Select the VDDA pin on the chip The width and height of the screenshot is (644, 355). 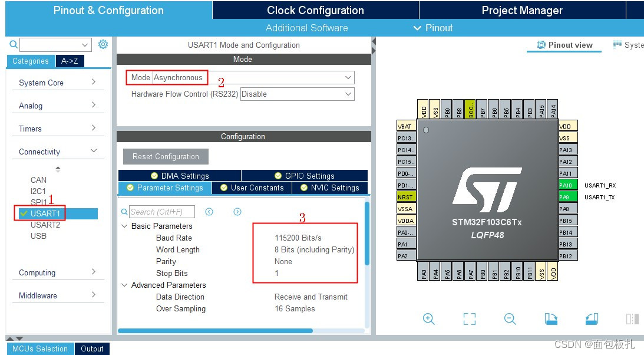pyautogui.click(x=406, y=221)
